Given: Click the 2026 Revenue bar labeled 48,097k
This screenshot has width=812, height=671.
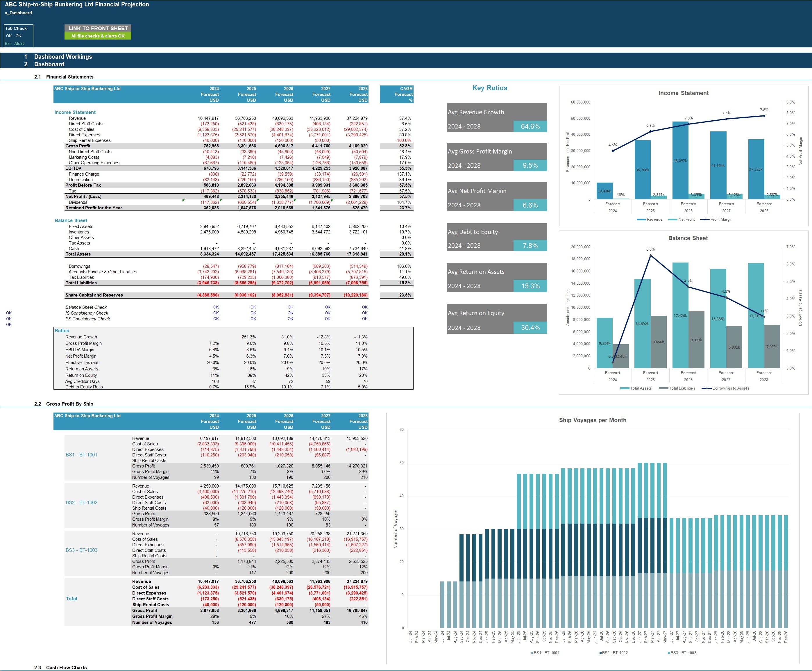Looking at the screenshot, I should tap(680, 160).
